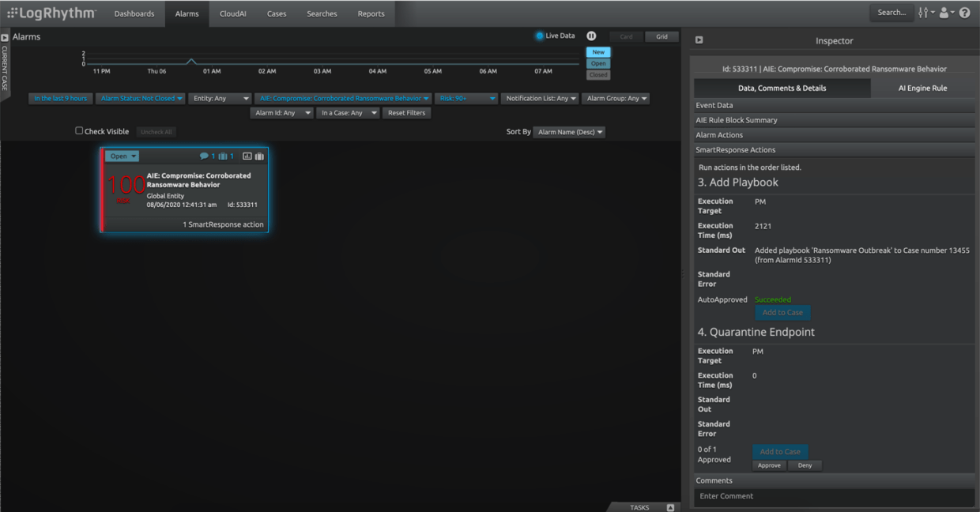Open the comments icon on the alarm card
Screen dimensions: 980x512
[205, 156]
